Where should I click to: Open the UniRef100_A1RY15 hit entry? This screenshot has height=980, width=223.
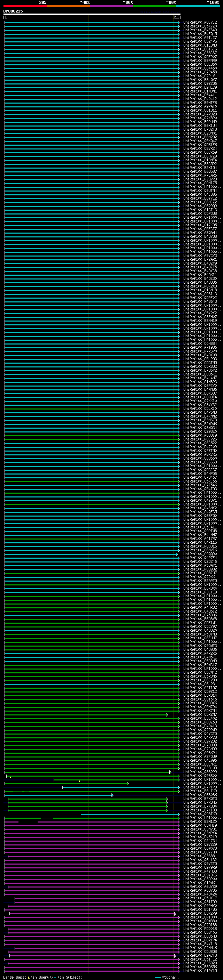click(200, 971)
